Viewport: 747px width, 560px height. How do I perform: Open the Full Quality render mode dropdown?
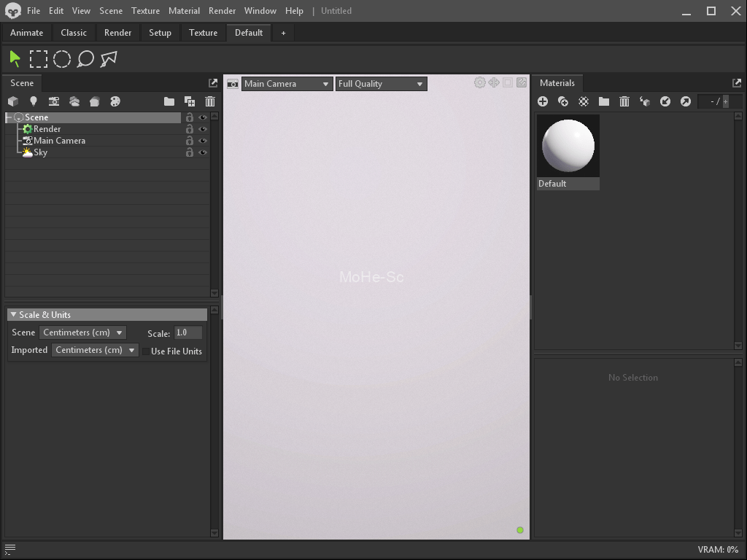pyautogui.click(x=381, y=83)
